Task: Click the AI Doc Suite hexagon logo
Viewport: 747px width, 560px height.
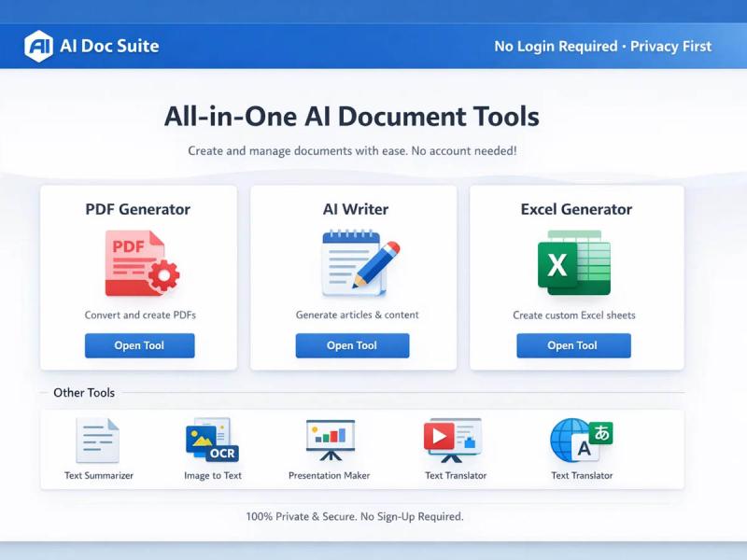Action: click(39, 46)
